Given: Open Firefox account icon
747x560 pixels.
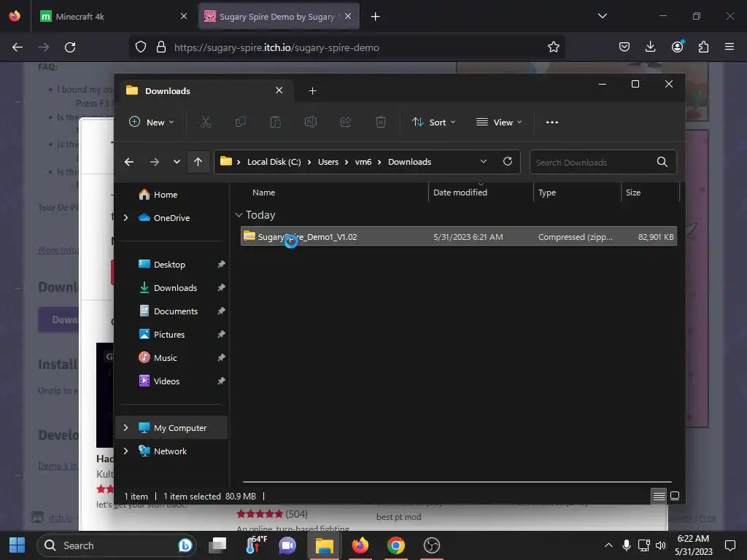Looking at the screenshot, I should tap(677, 47).
